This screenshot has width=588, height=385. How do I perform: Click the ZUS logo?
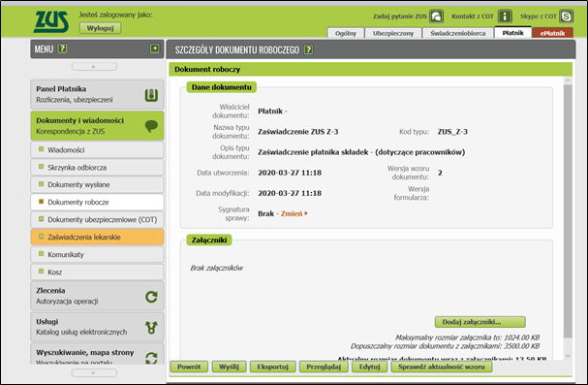click(51, 21)
